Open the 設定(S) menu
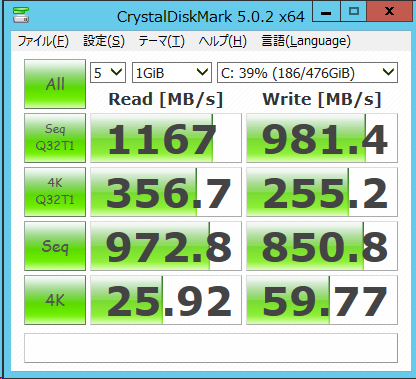The width and height of the screenshot is (416, 379). (x=104, y=41)
